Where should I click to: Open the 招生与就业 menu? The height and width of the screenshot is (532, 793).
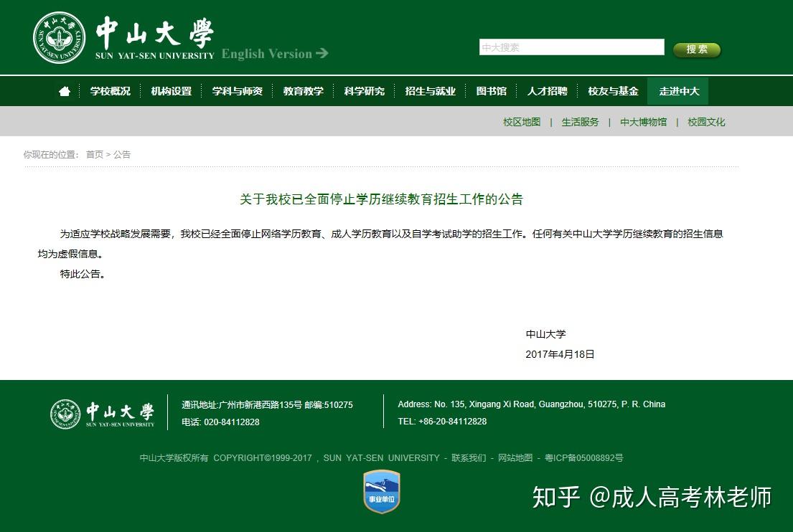point(431,92)
